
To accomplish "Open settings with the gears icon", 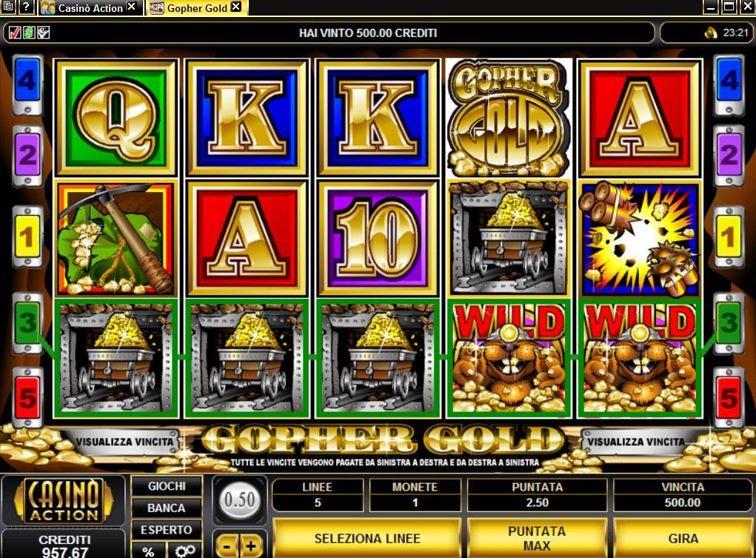I will (x=185, y=551).
